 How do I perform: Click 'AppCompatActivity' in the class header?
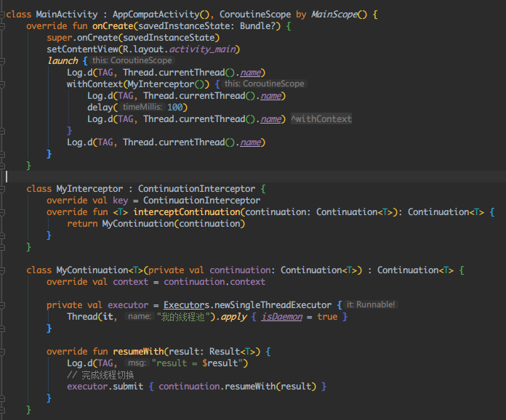pyautogui.click(x=156, y=15)
